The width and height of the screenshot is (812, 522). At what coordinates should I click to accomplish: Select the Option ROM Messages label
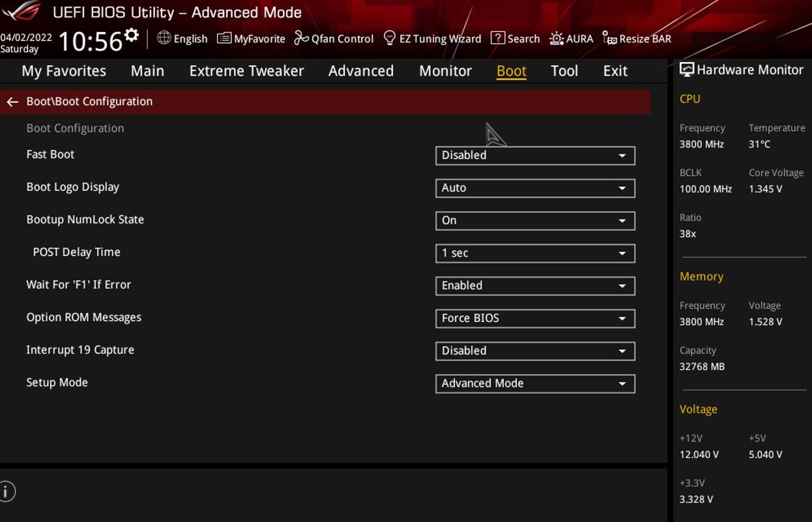pyautogui.click(x=84, y=317)
